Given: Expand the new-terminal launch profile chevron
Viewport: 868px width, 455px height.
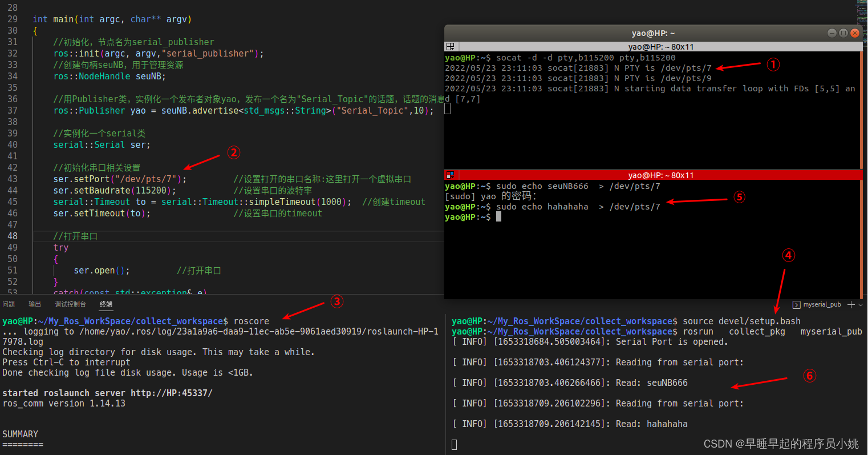Looking at the screenshot, I should 861,305.
